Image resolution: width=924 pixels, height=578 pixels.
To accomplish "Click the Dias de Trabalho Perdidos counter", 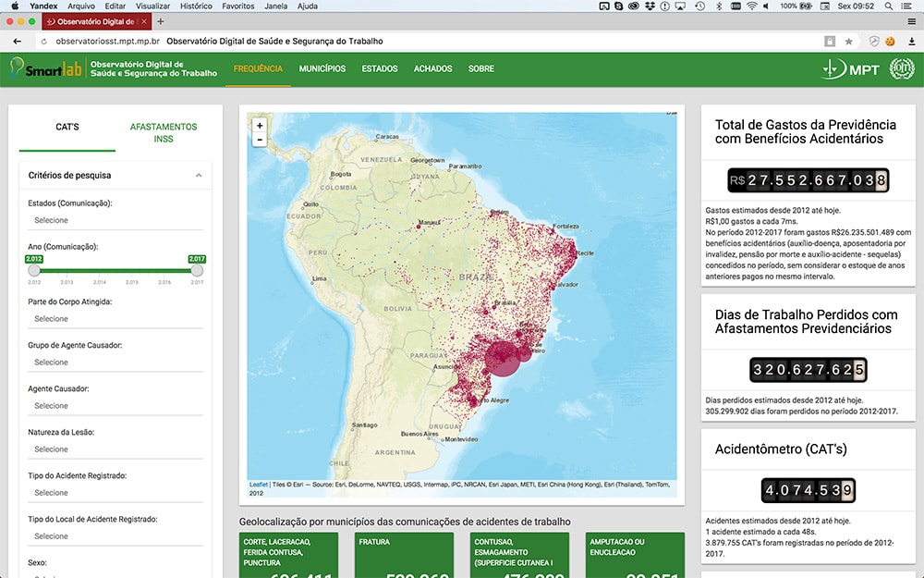I will point(808,370).
